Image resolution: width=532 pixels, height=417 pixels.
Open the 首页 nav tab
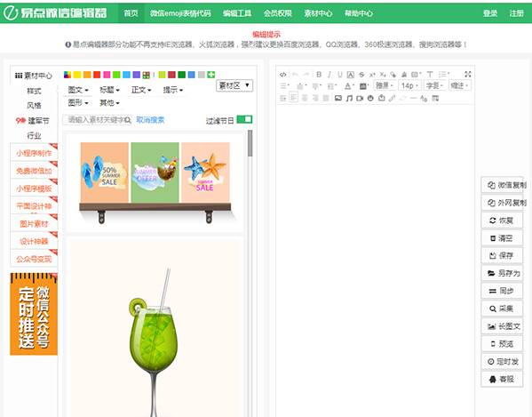pyautogui.click(x=131, y=13)
